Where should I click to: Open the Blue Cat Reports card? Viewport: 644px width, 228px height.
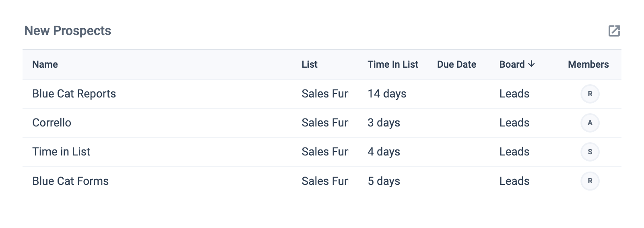click(74, 94)
